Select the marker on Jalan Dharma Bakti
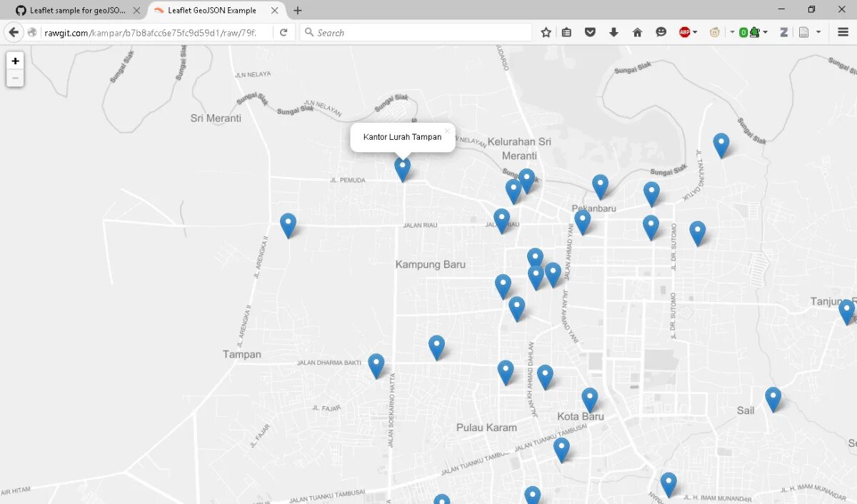This screenshot has width=857, height=504. click(376, 366)
